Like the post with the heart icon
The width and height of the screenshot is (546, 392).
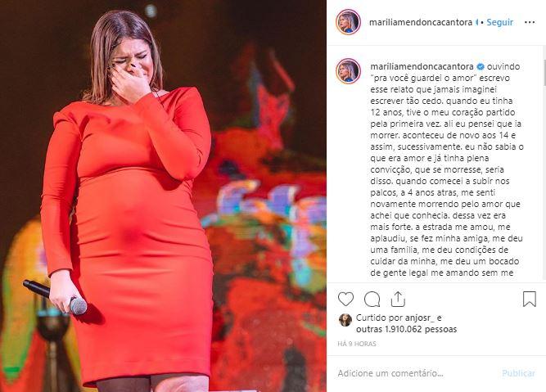coord(345,299)
